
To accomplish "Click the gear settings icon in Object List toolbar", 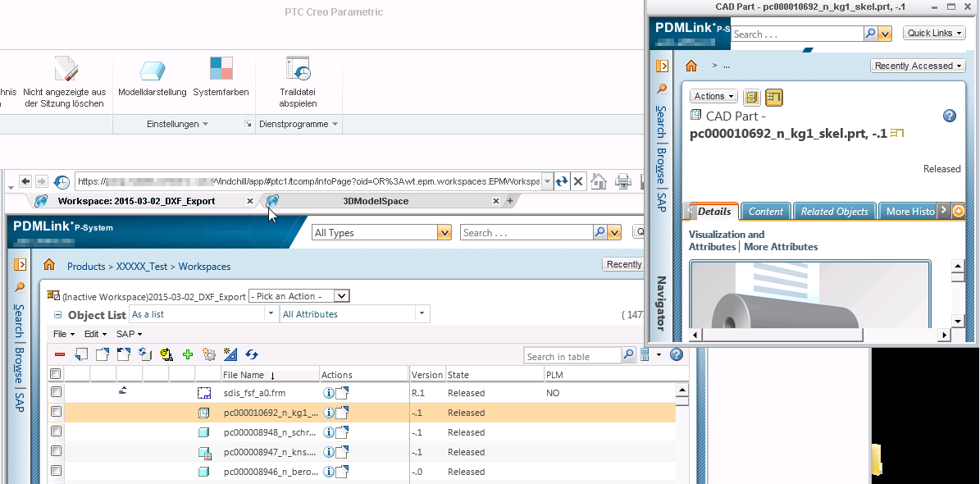I will click(209, 354).
